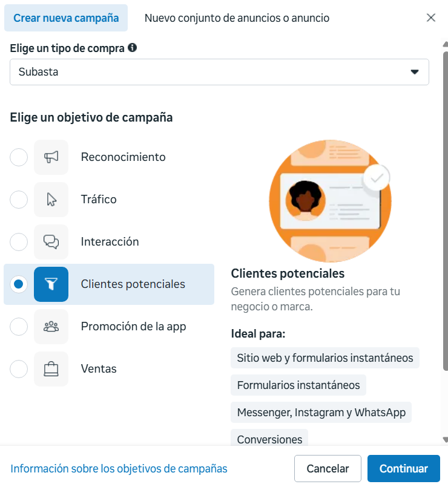Open the Subasta purchase type dropdown
The width and height of the screenshot is (448, 490).
[x=219, y=72]
